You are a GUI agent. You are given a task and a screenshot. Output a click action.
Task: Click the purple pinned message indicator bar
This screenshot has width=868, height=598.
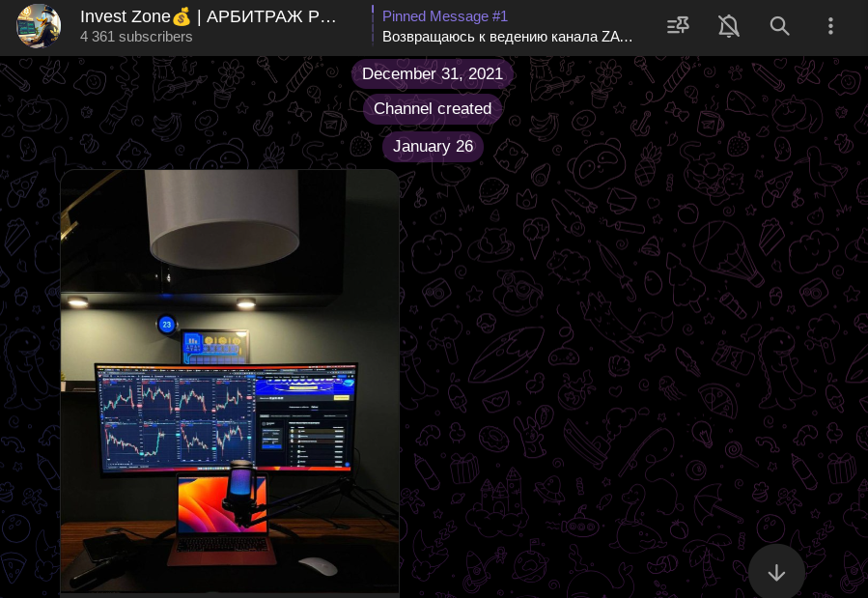point(373,25)
